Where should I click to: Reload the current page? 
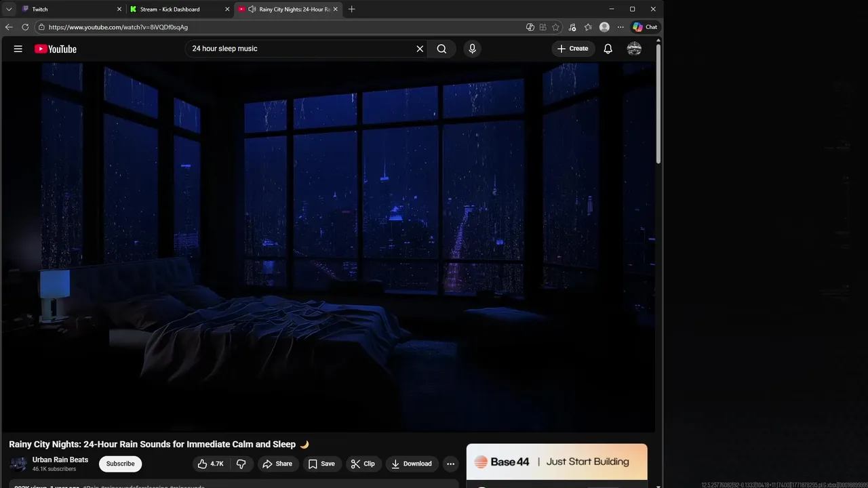pos(25,27)
